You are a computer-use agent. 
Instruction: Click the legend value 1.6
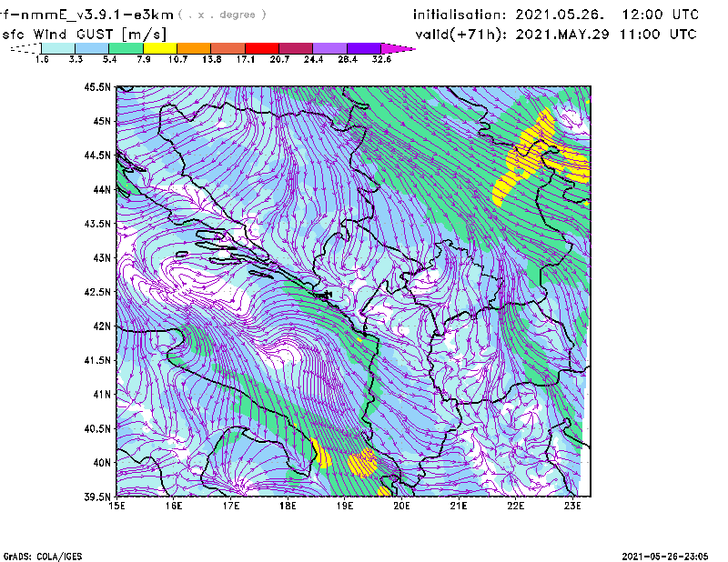pyautogui.click(x=42, y=59)
